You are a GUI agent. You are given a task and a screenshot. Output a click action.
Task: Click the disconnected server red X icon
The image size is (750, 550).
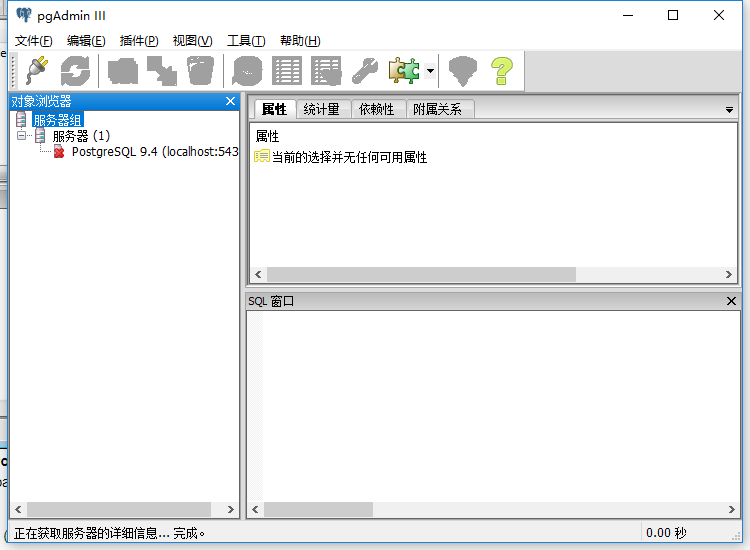click(59, 152)
